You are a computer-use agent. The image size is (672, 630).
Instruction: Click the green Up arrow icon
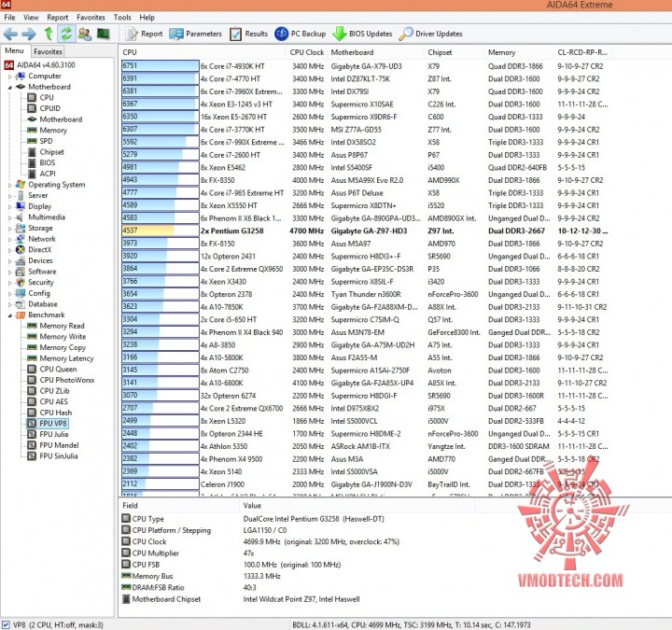pos(49,34)
